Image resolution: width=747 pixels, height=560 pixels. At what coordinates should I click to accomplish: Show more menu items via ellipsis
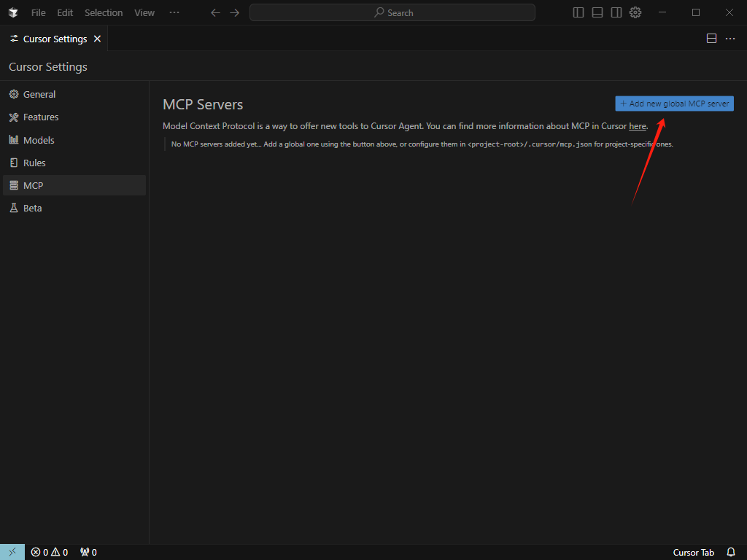click(174, 12)
